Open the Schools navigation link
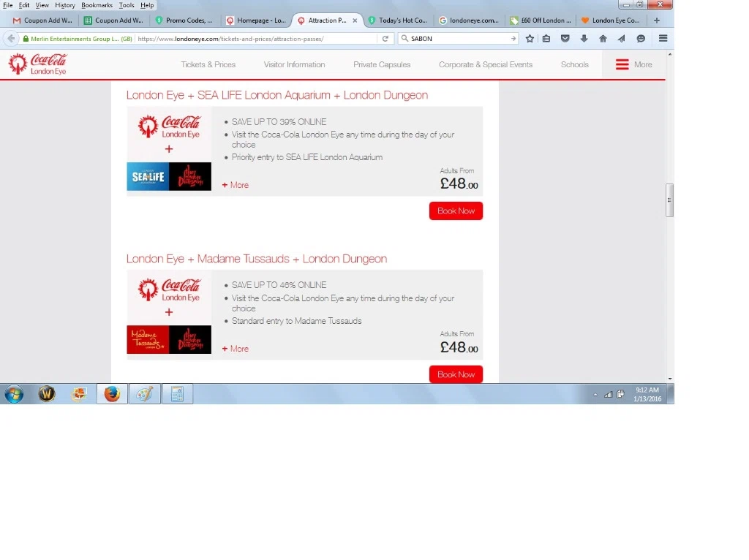The height and width of the screenshot is (560, 749). (575, 64)
